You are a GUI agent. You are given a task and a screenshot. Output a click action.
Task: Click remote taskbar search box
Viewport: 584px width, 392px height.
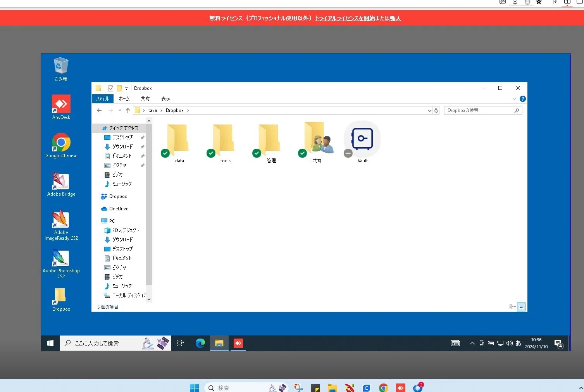pos(115,343)
